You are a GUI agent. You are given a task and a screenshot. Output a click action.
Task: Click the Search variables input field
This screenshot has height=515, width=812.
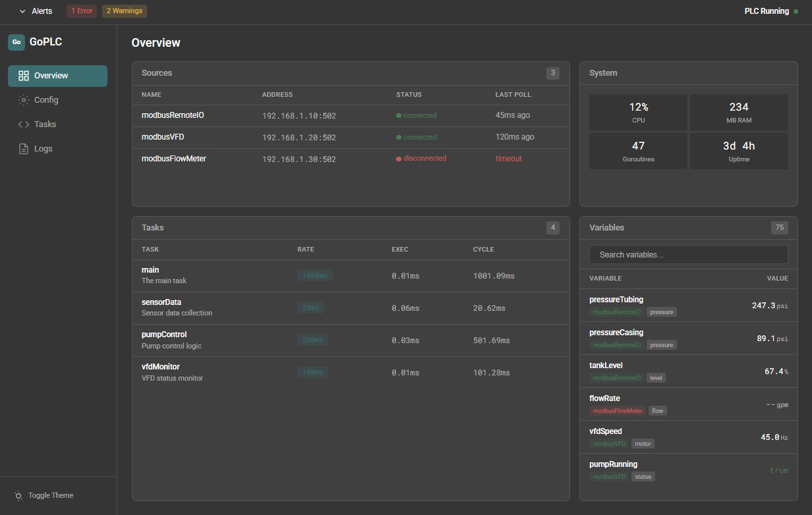coord(688,255)
